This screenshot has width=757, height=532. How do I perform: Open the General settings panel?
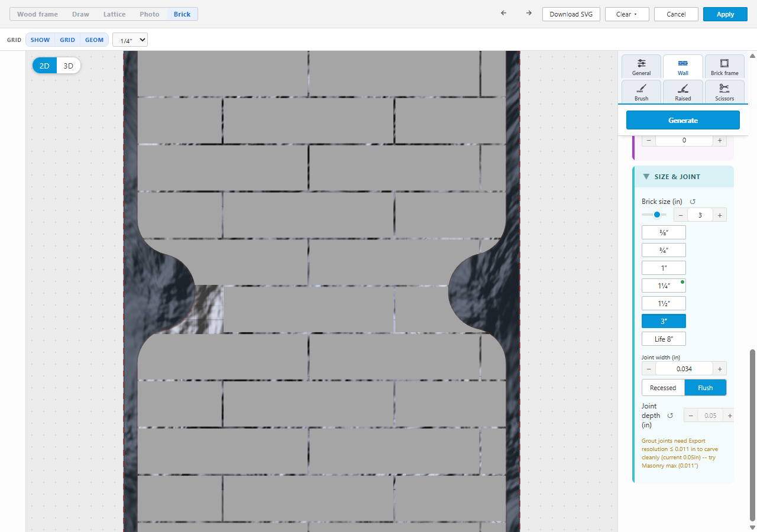point(641,67)
